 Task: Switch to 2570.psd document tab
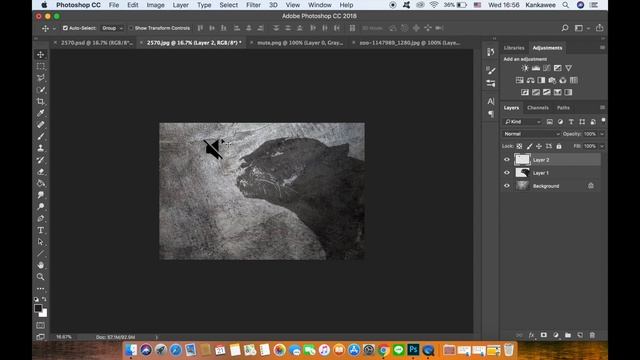tap(97, 42)
